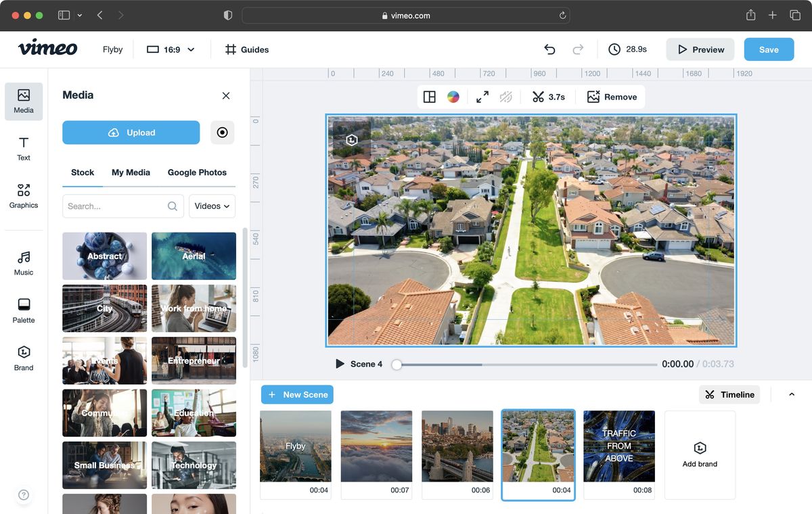Screen dimensions: 812x514
Task: Reload the page in Safari
Action: tap(562, 15)
